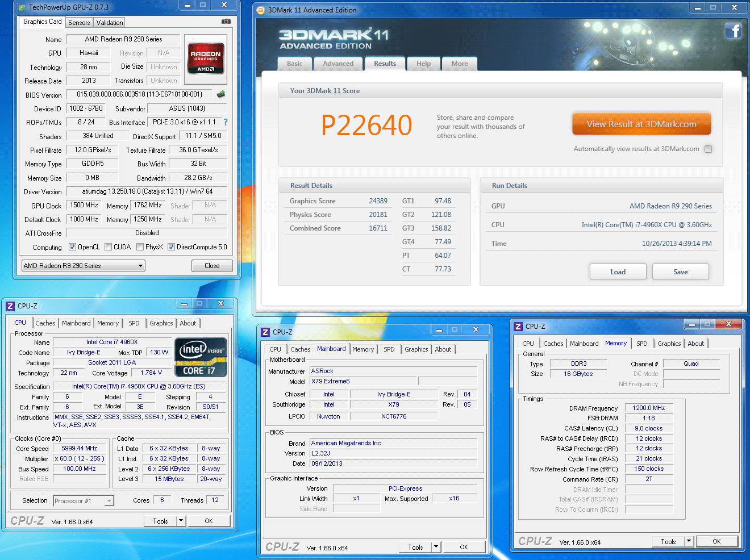Open the Facebook icon in 3DMark 11
This screenshot has height=560, width=750.
pos(734,31)
